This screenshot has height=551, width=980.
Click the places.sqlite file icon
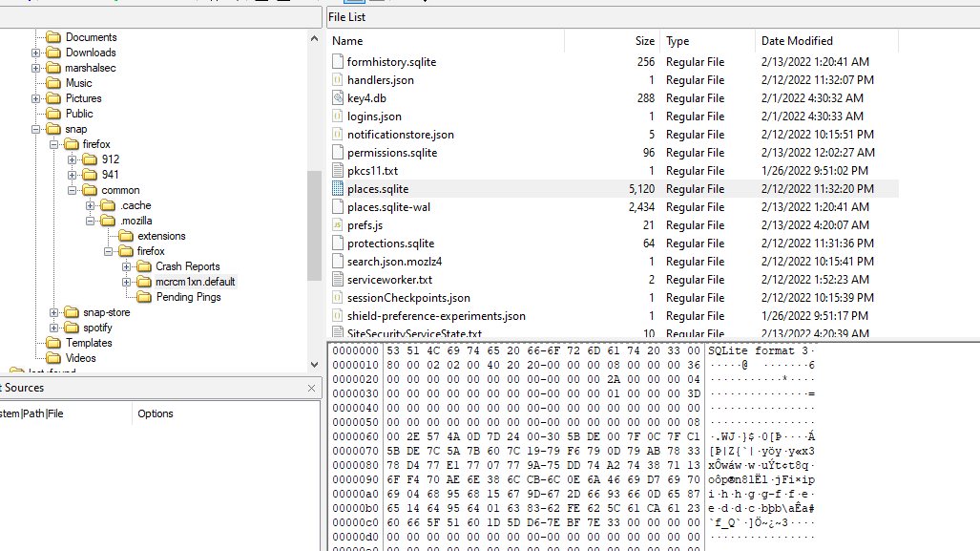click(x=337, y=189)
